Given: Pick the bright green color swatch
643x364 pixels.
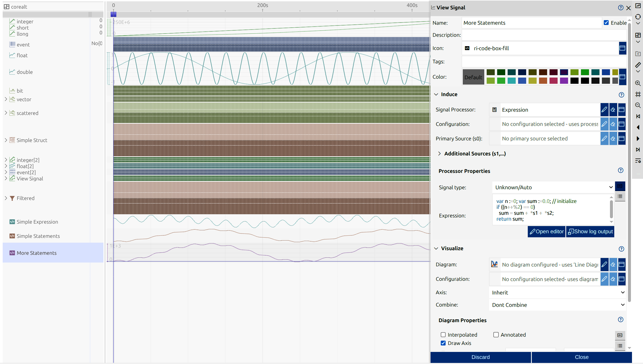Looking at the screenshot, I should (x=501, y=81).
